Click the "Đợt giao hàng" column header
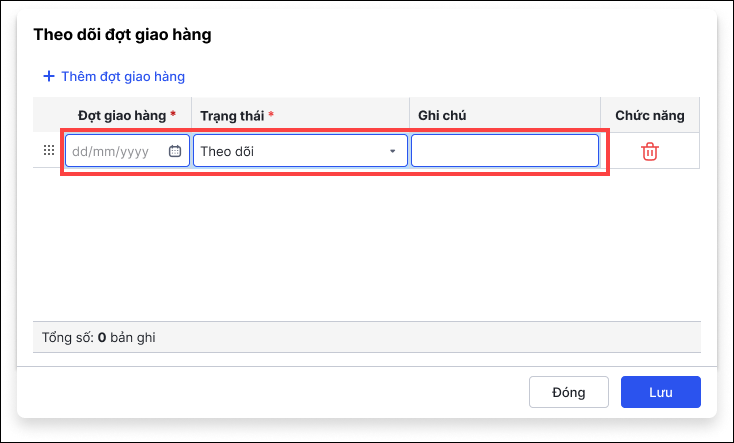Viewport: 734px width, 443px height. (x=122, y=115)
